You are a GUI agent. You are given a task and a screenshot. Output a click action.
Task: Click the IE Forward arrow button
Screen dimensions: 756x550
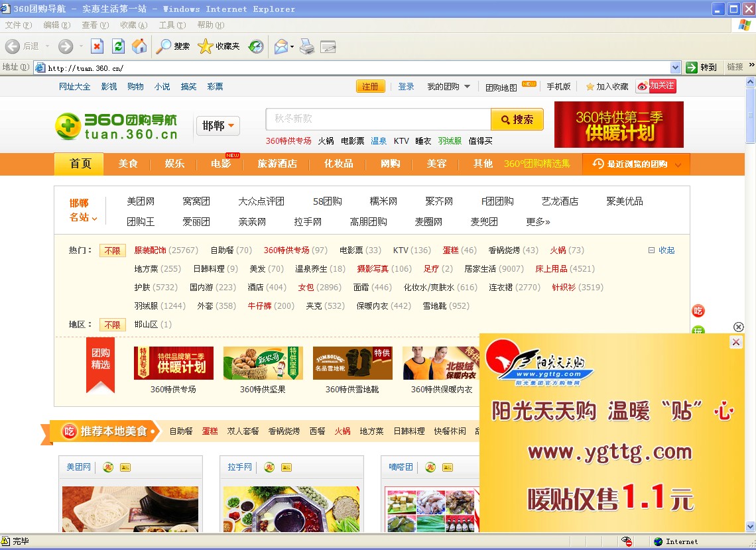(x=66, y=46)
